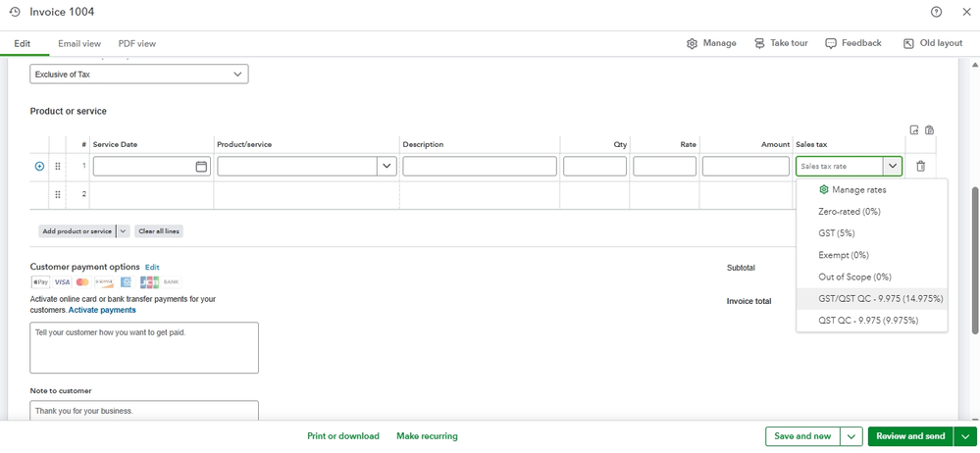Delete line 1 with trash icon

(920, 167)
